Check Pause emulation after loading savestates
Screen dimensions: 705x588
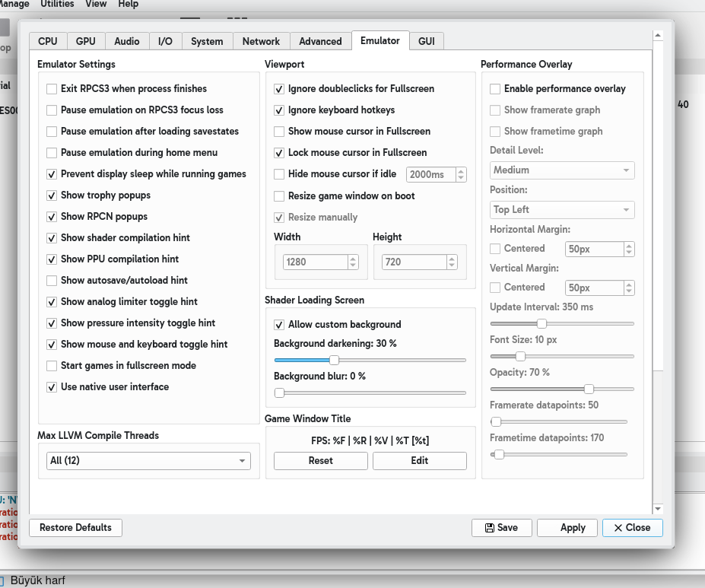tap(52, 132)
